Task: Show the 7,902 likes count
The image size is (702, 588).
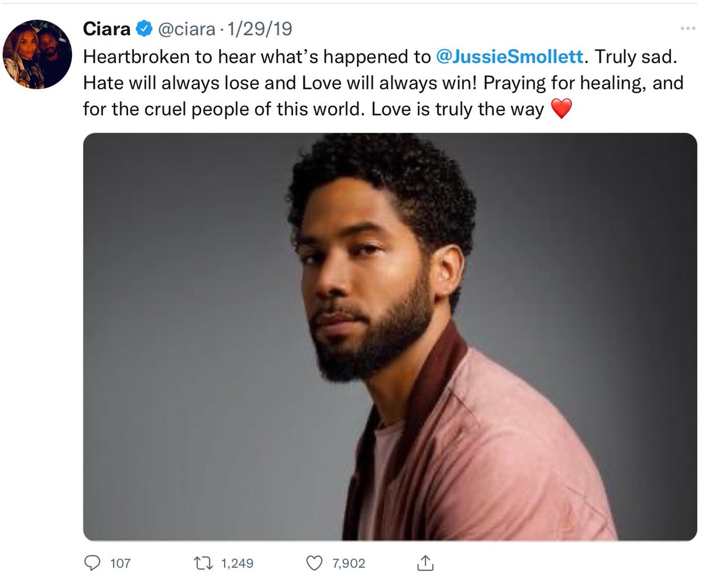Action: (348, 563)
